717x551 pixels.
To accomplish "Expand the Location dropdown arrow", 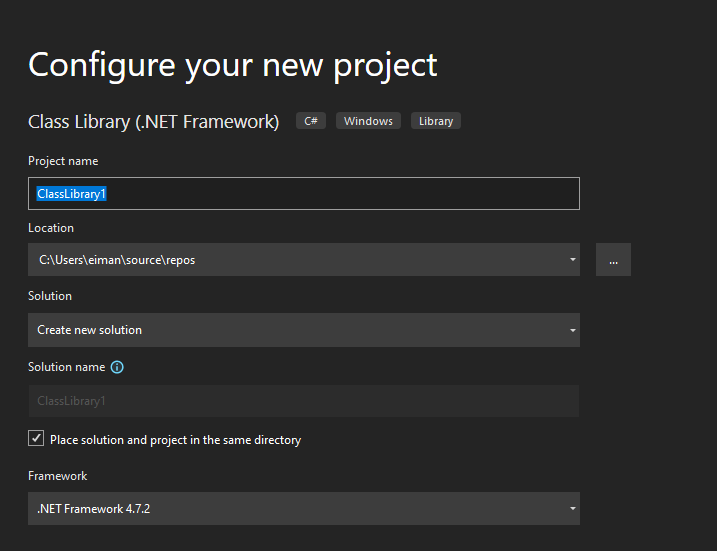I will point(573,260).
